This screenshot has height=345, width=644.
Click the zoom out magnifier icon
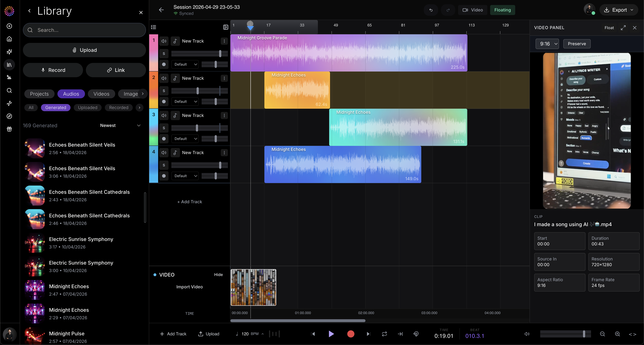(602, 334)
